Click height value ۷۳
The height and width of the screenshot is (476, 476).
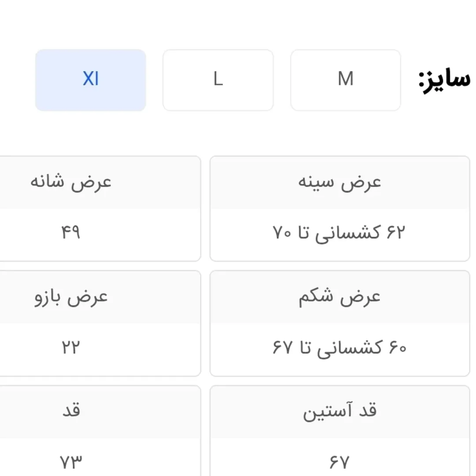coord(71,462)
